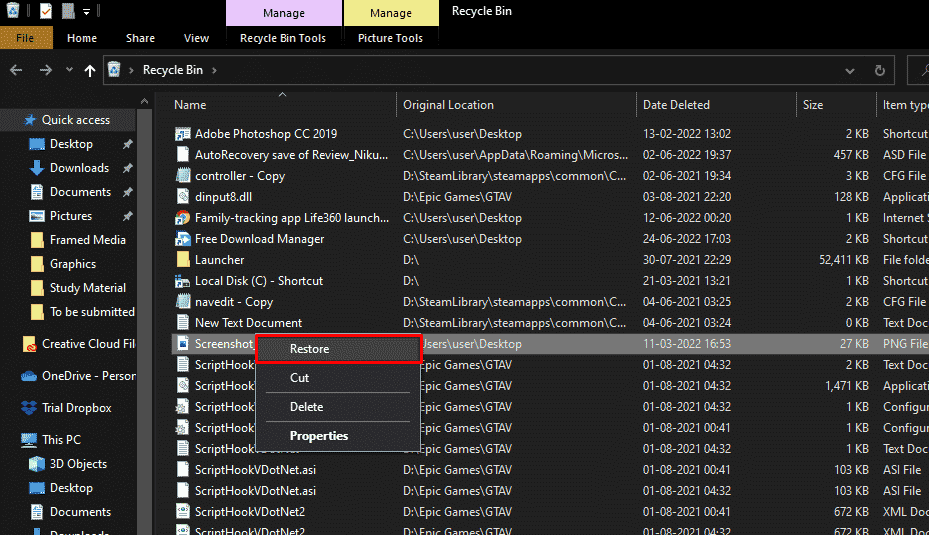Click the Recycle Bin icon in title bar
The height and width of the screenshot is (535, 929).
click(x=12, y=10)
